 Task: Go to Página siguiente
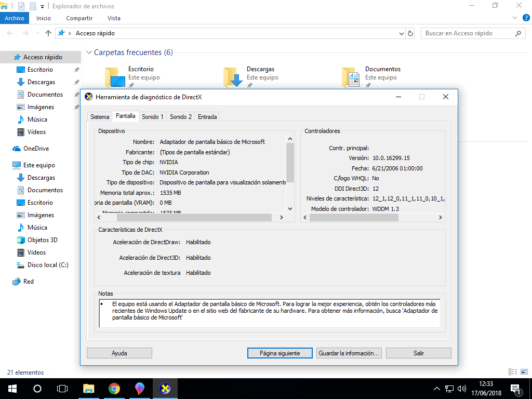point(280,353)
